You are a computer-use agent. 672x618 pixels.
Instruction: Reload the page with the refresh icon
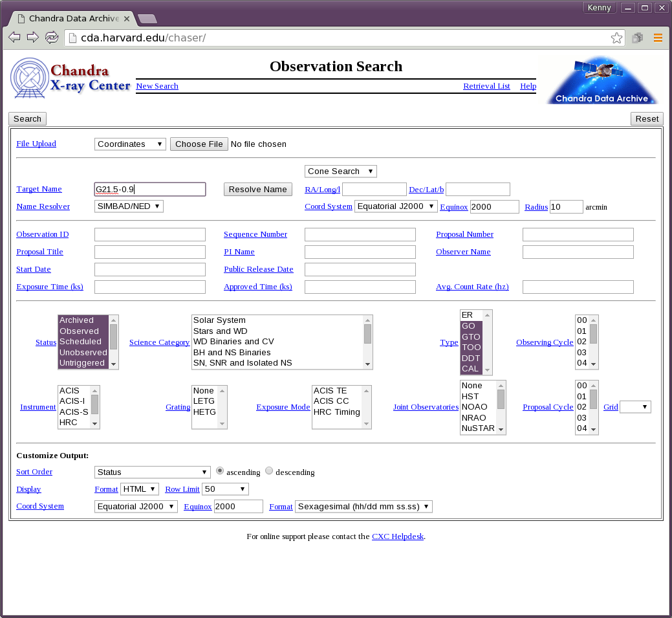coord(51,38)
